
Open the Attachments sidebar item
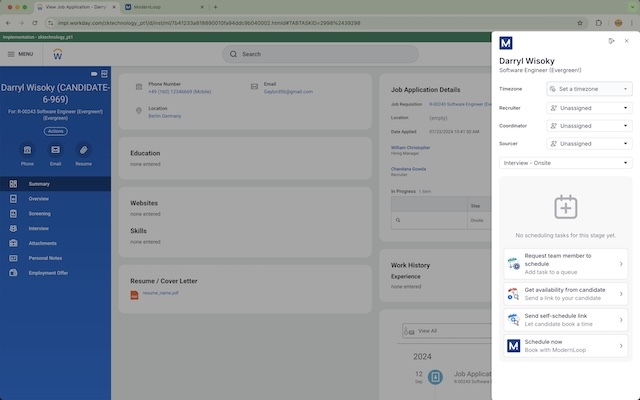tap(42, 243)
